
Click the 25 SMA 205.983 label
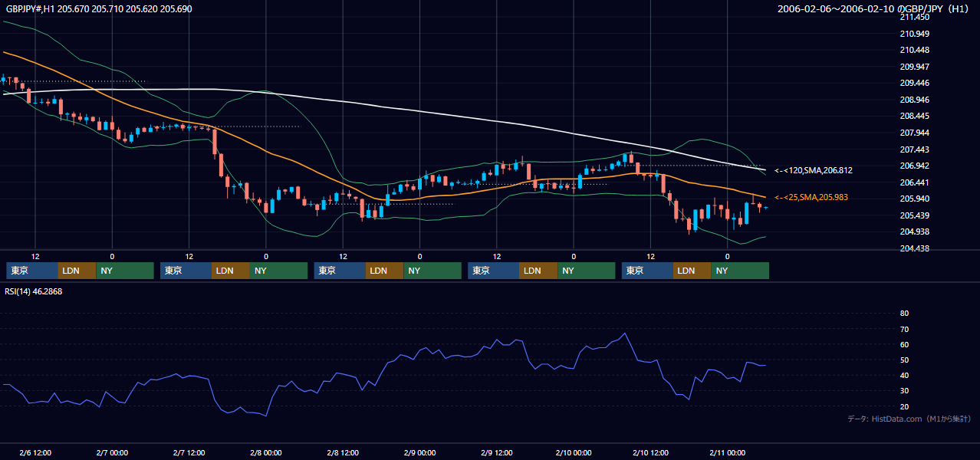(x=811, y=198)
